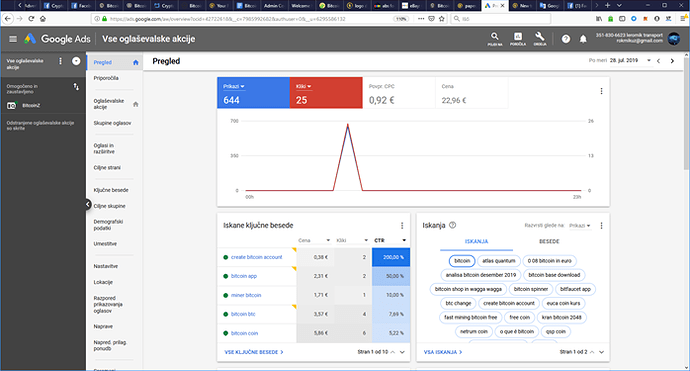
Task: Click the browser back button
Action: click(7, 18)
